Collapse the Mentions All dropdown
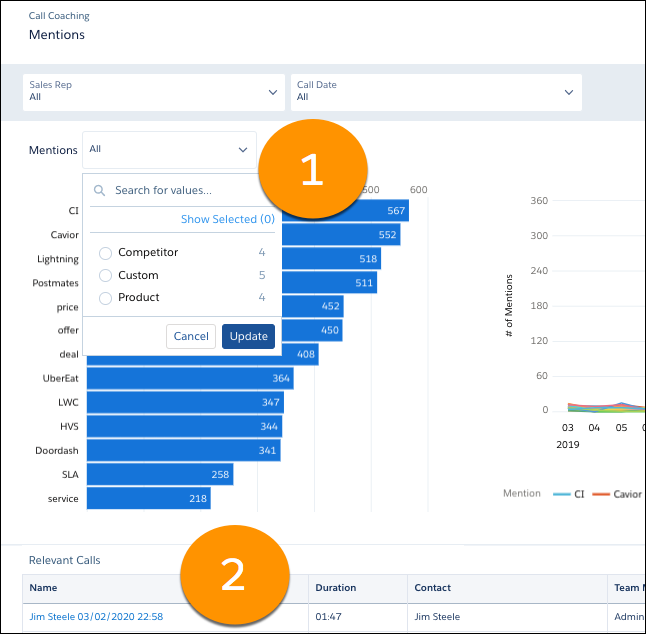The image size is (646, 634). point(169,150)
